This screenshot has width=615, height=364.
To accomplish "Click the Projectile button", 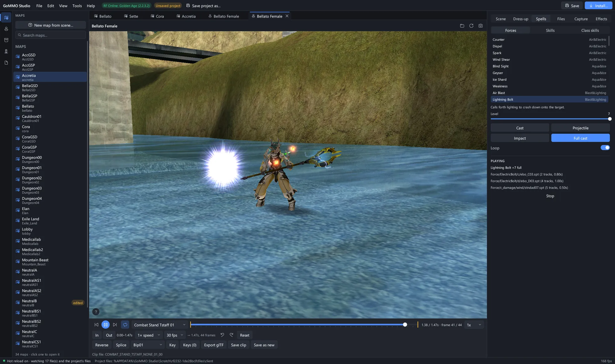I will [580, 128].
